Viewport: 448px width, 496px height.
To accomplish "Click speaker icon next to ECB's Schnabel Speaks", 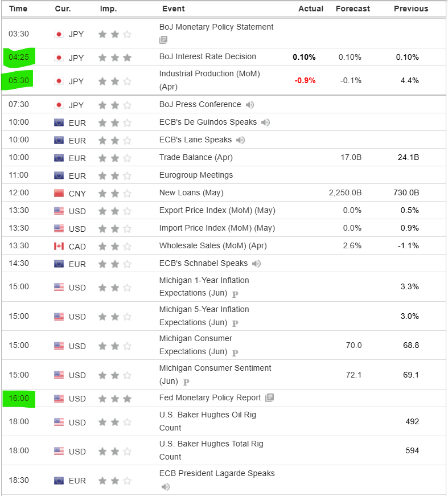I will 256,264.
